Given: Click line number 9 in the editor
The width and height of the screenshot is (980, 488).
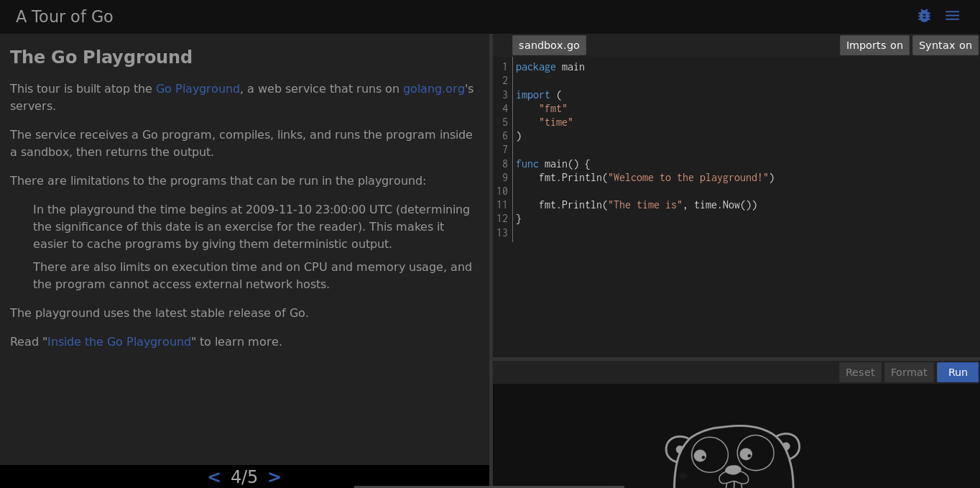Looking at the screenshot, I should click(504, 178).
